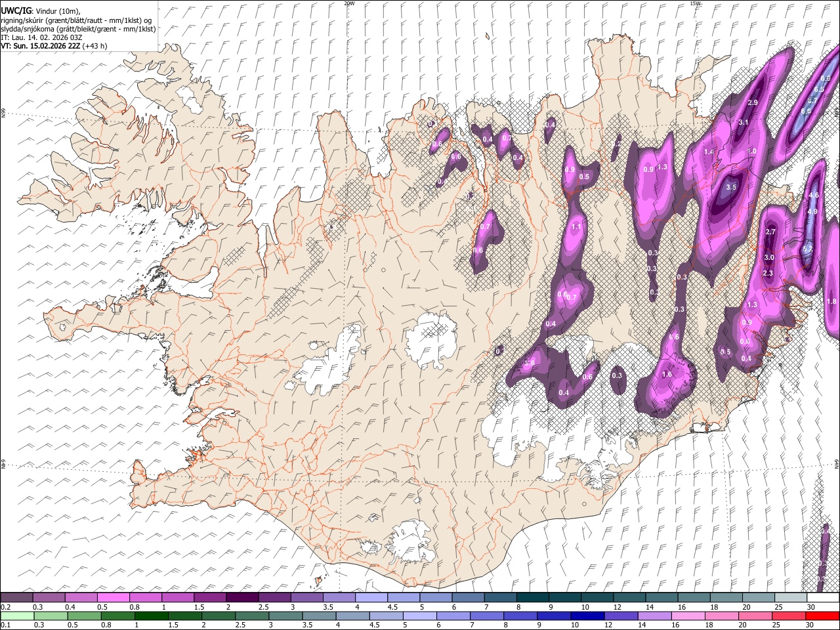
Task: Select lower legend green swatch between 0.5 and 0.8
Action: [x=84, y=616]
